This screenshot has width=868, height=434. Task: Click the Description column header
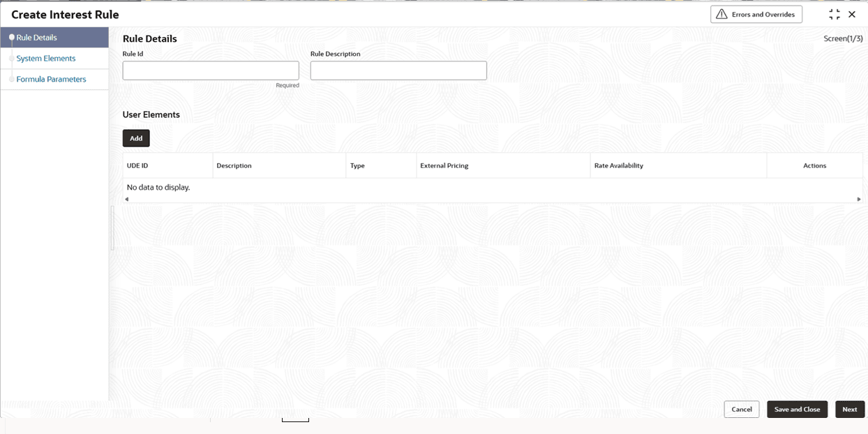[x=279, y=166]
